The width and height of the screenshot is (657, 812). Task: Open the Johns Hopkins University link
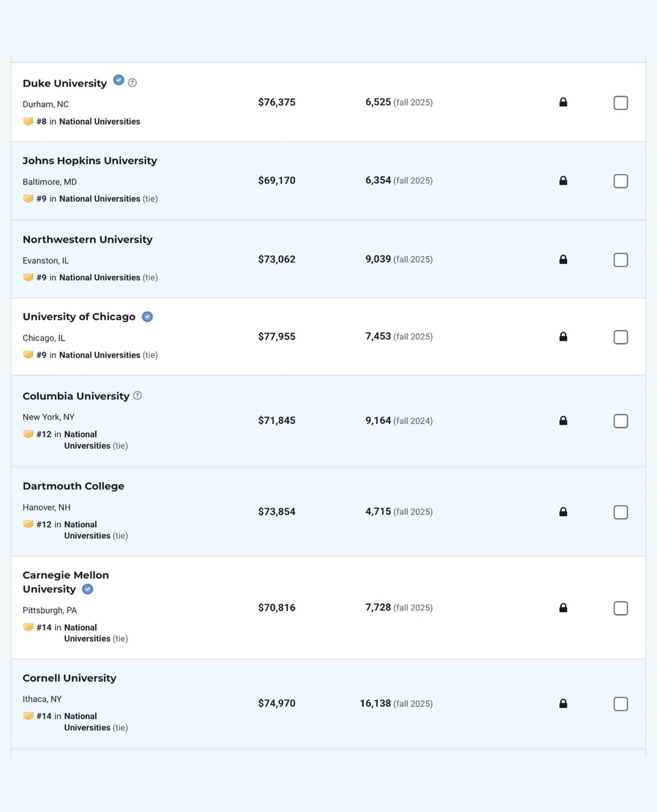click(90, 161)
